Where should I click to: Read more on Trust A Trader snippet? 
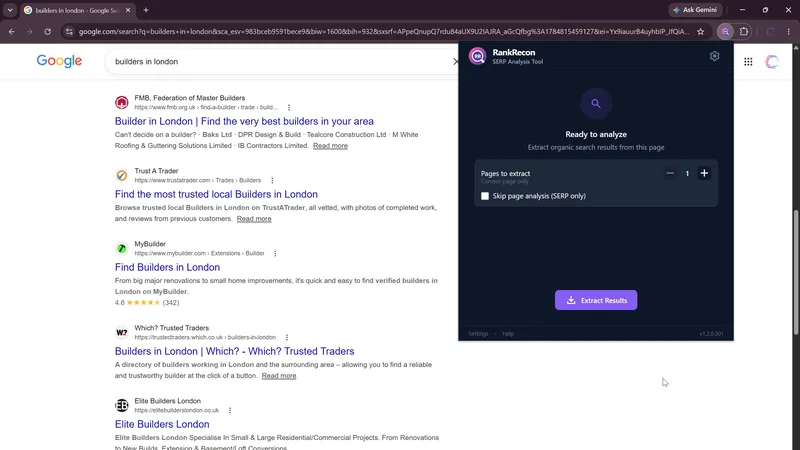tap(254, 219)
